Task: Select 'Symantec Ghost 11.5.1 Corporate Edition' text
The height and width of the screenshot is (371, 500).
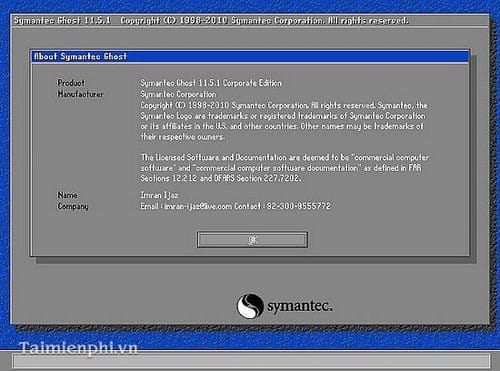Action: [x=211, y=83]
